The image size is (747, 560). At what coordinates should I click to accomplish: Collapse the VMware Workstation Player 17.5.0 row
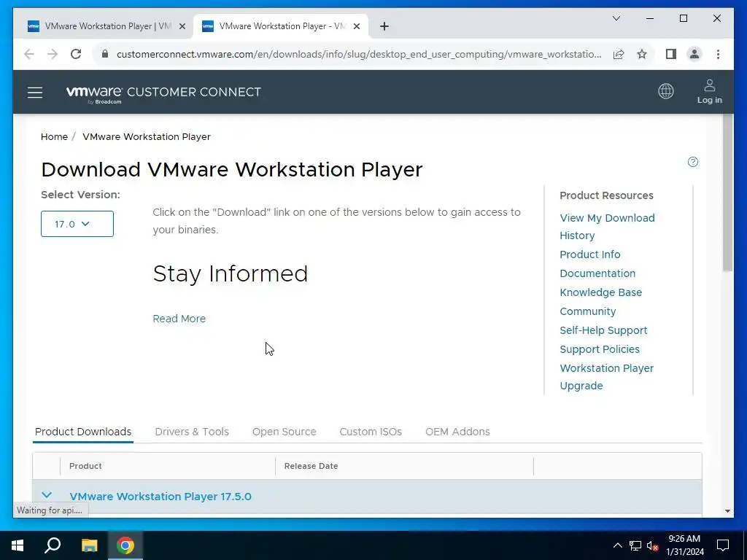coord(47,495)
